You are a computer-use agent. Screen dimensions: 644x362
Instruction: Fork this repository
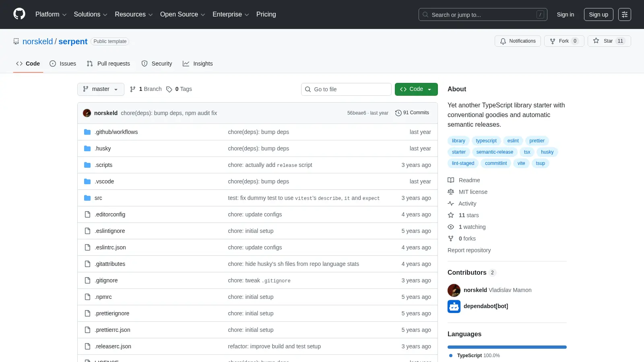pos(564,41)
